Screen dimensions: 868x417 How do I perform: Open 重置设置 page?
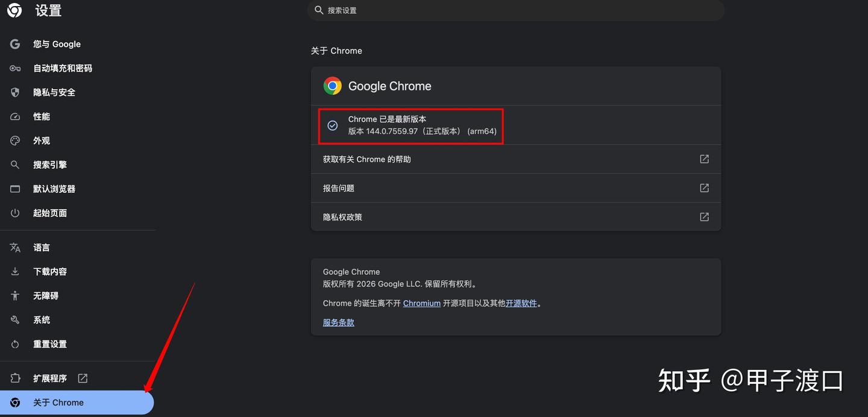coord(77,344)
